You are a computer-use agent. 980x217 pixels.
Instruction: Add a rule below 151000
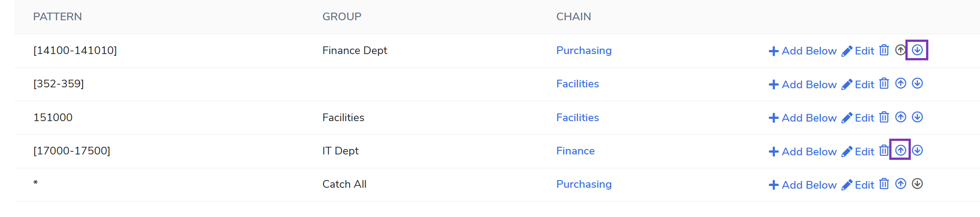803,118
